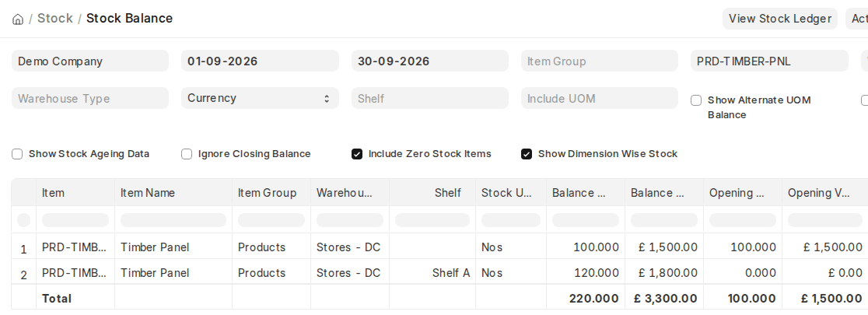
Task: Click the Warehouse column header
Action: (x=350, y=193)
